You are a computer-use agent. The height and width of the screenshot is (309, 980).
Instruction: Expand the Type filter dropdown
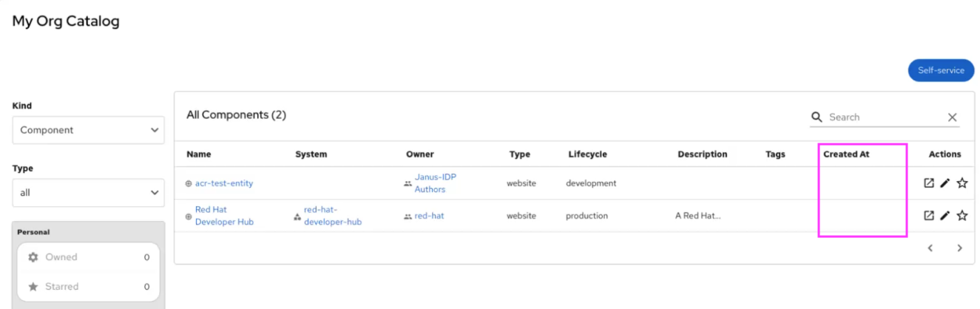88,192
